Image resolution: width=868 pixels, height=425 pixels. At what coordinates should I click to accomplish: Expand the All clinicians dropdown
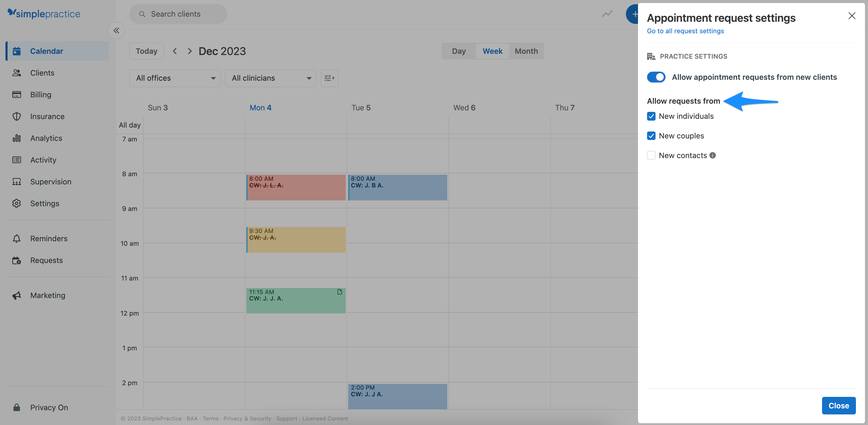(x=270, y=78)
